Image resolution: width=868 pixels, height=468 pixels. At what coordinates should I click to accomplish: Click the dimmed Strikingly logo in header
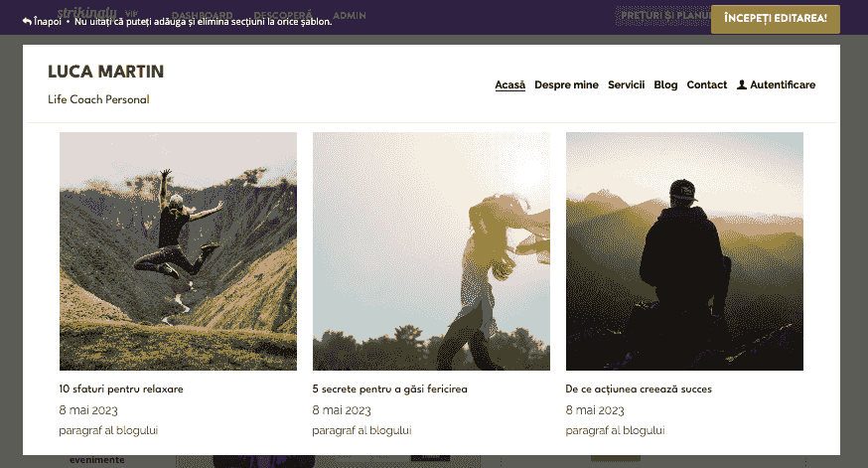[x=87, y=11]
